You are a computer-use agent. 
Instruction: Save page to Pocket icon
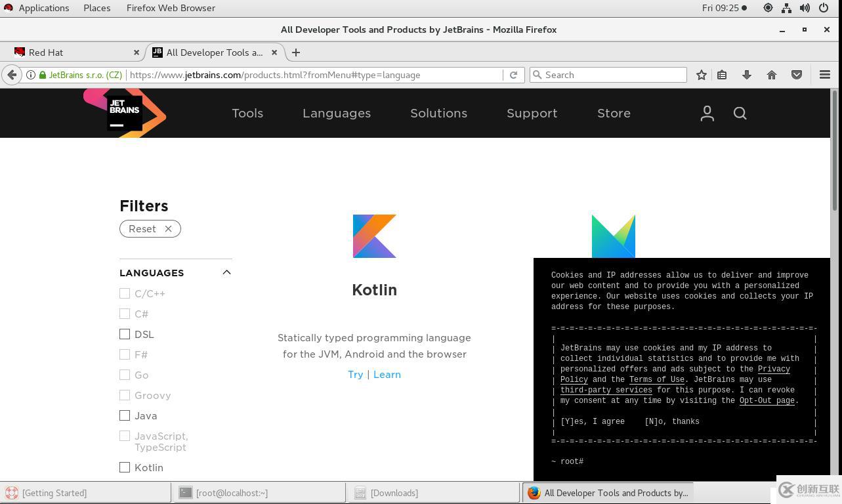[x=797, y=75]
